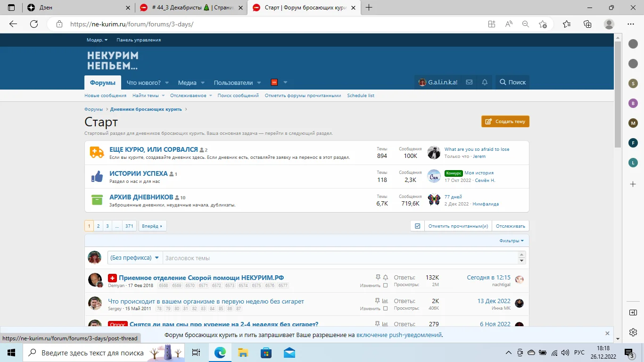Click in the Заголовок темы title field
Screen dimensions: 644x362
pos(340,258)
